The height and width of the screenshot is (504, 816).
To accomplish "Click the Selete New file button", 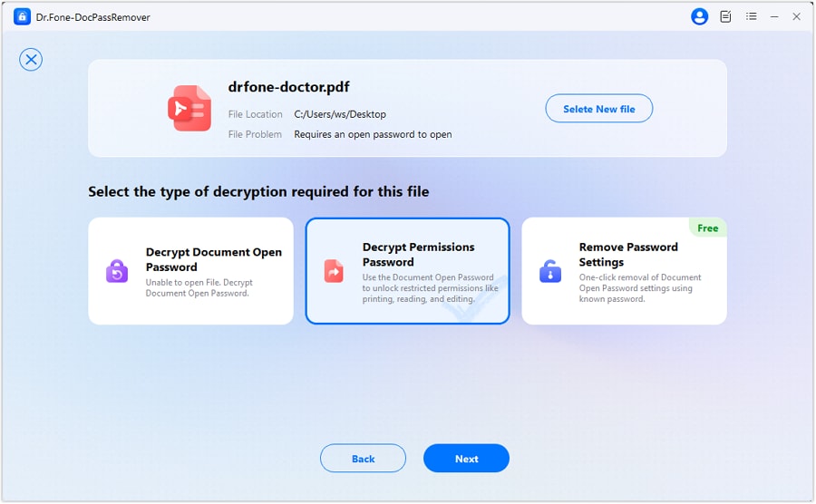I will point(598,109).
